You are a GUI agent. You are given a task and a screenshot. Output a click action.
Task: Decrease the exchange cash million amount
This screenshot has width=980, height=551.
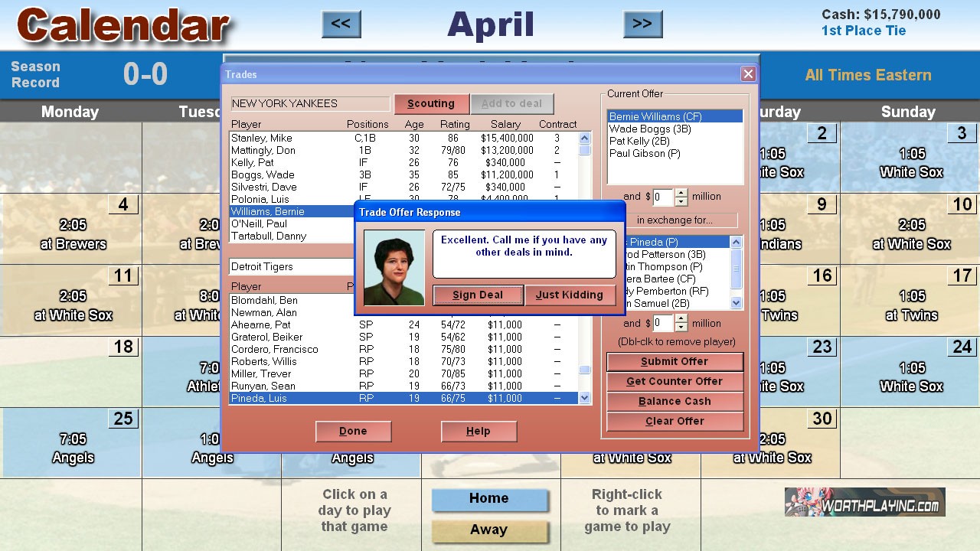tap(681, 328)
